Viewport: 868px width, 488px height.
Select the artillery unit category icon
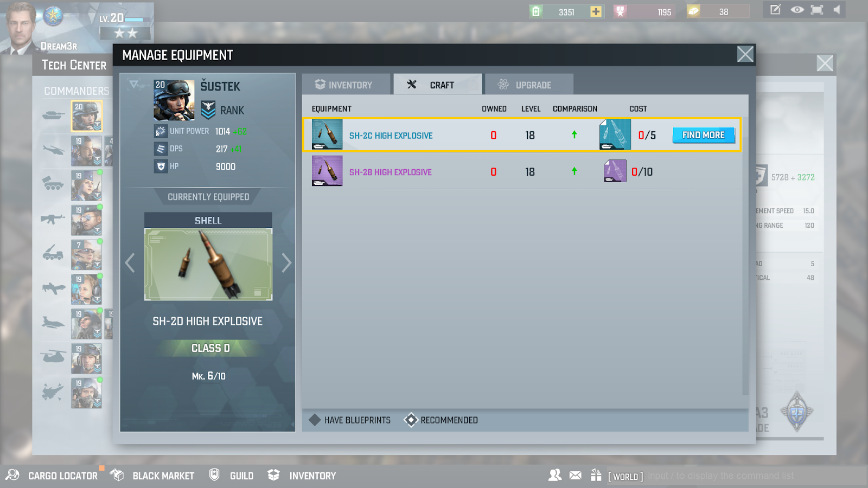[53, 253]
